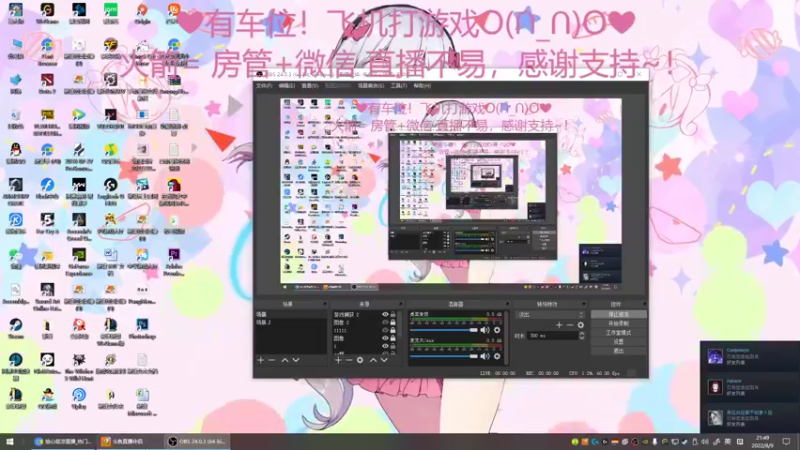Adjust the desktop audio volume slider
The image size is (800, 450).
tap(444, 330)
